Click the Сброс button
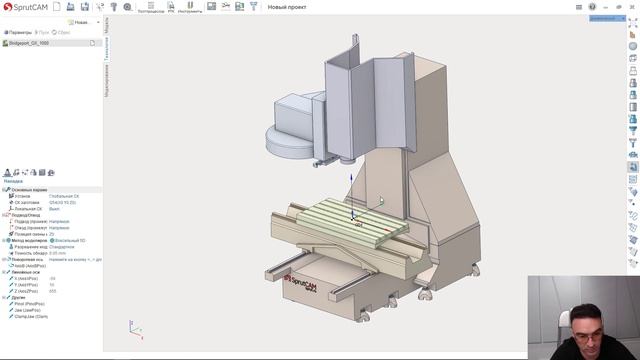 tap(61, 32)
